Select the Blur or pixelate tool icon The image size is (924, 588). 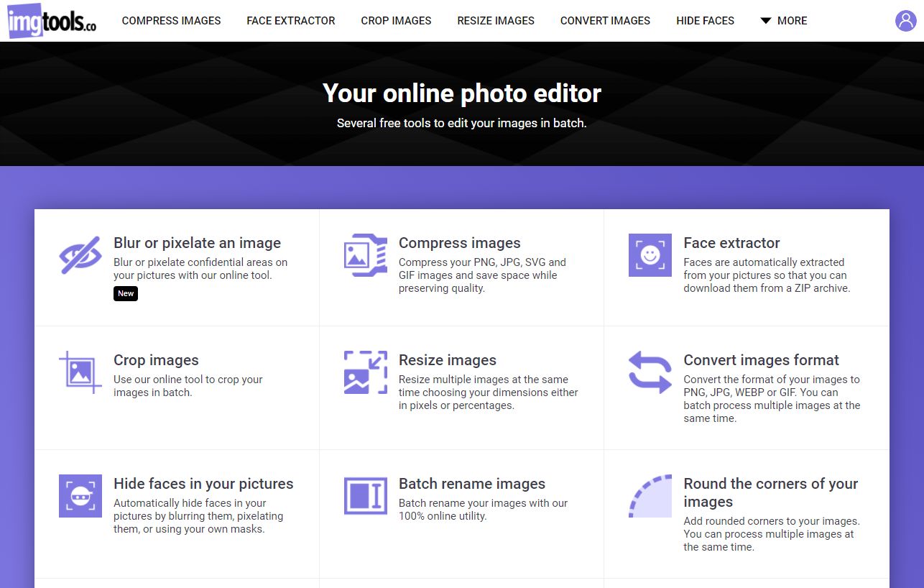[x=79, y=254]
